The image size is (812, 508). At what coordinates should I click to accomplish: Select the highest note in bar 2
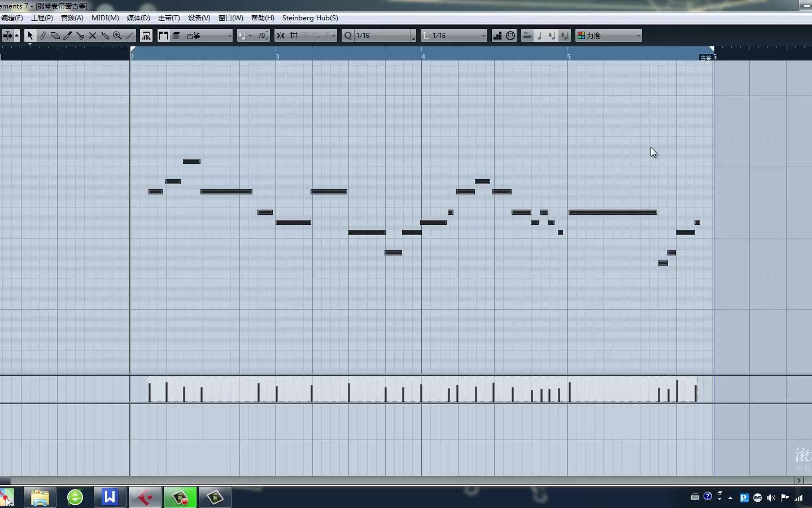[192, 162]
